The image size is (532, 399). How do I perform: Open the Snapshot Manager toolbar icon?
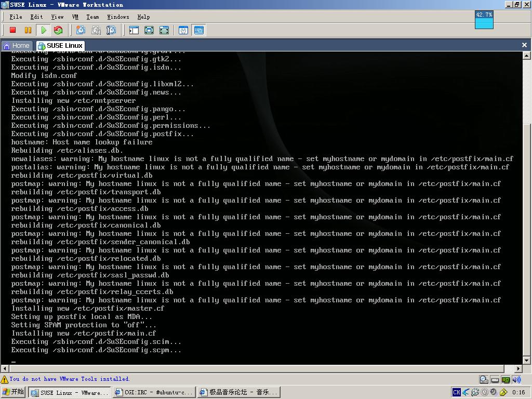[x=111, y=30]
